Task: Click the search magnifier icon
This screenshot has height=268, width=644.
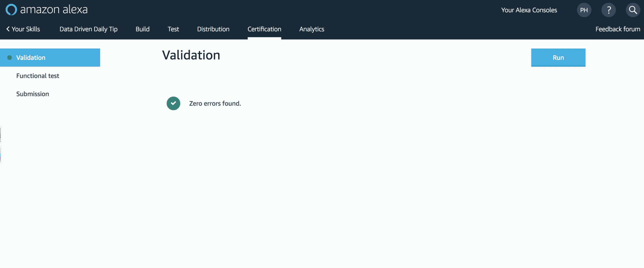Action: pos(633,10)
